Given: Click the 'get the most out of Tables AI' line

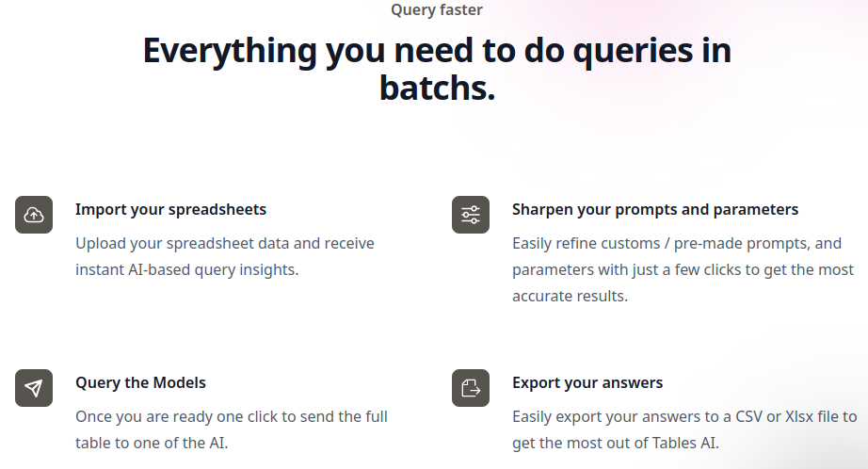Looking at the screenshot, I should pyautogui.click(x=616, y=443).
